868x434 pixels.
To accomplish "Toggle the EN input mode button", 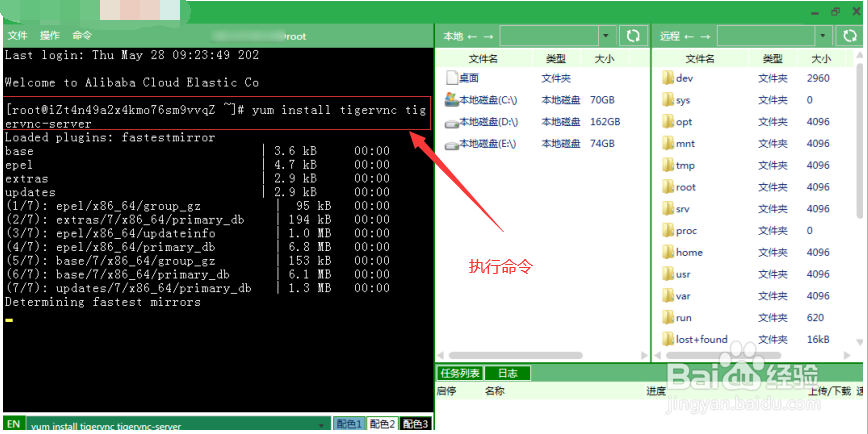I will pyautogui.click(x=14, y=424).
